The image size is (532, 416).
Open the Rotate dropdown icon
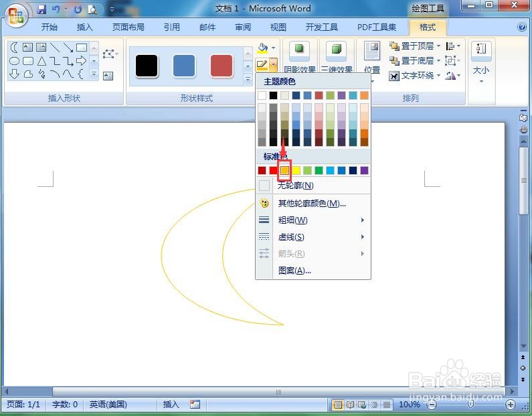click(453, 76)
